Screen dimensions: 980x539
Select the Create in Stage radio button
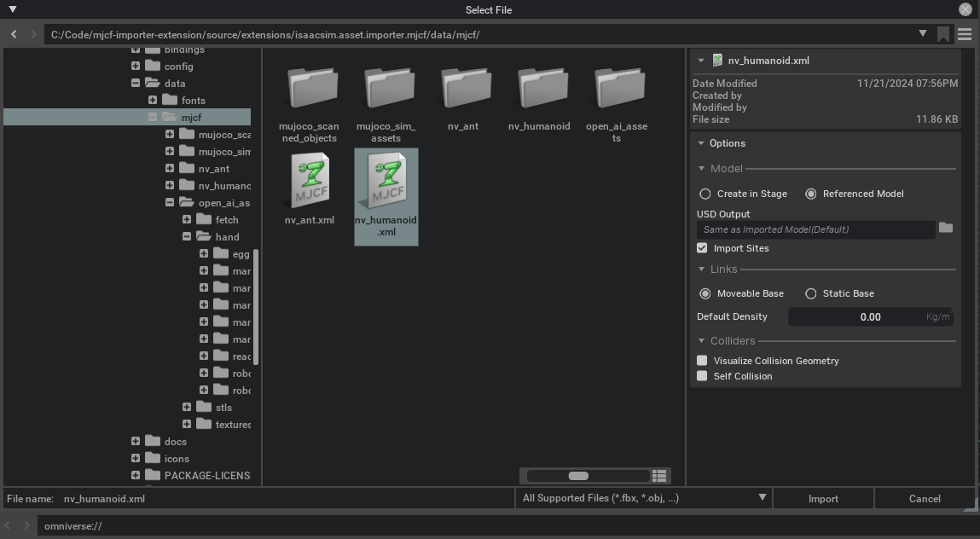tap(705, 194)
